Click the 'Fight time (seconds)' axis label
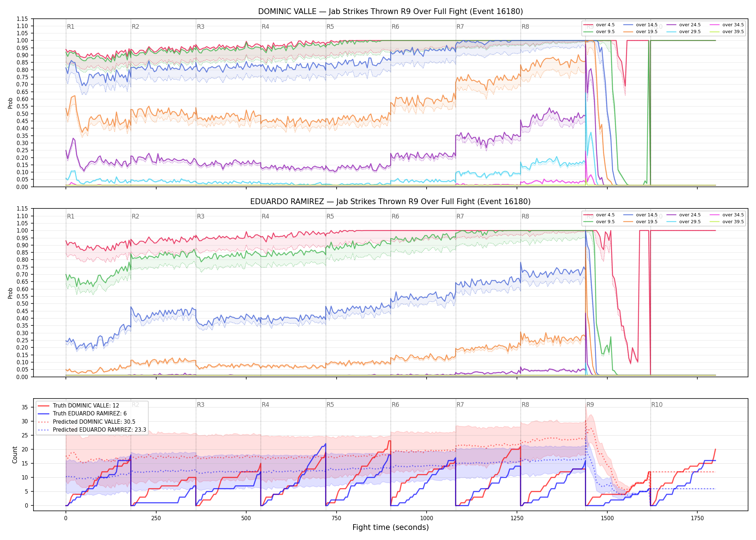This screenshot has height=540, width=756. (391, 527)
